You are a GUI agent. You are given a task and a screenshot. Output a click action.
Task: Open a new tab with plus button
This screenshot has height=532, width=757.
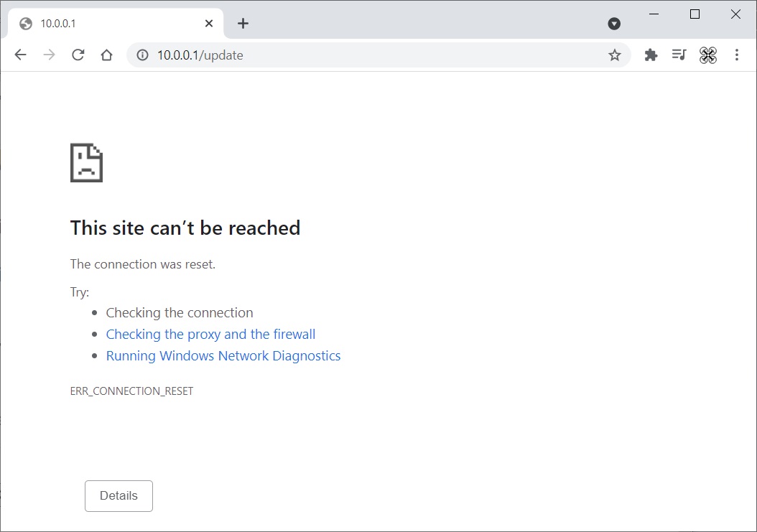[x=243, y=23]
